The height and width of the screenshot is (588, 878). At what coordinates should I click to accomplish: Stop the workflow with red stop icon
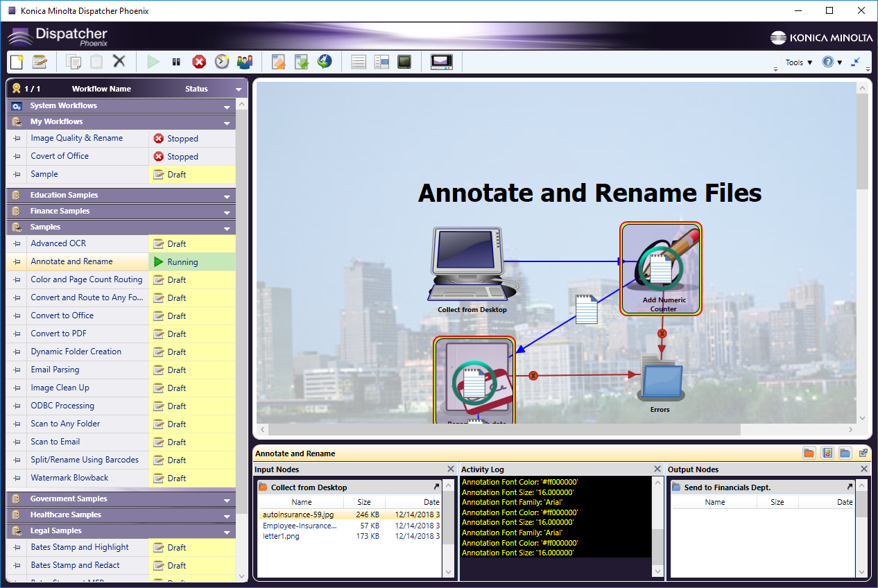(x=199, y=62)
